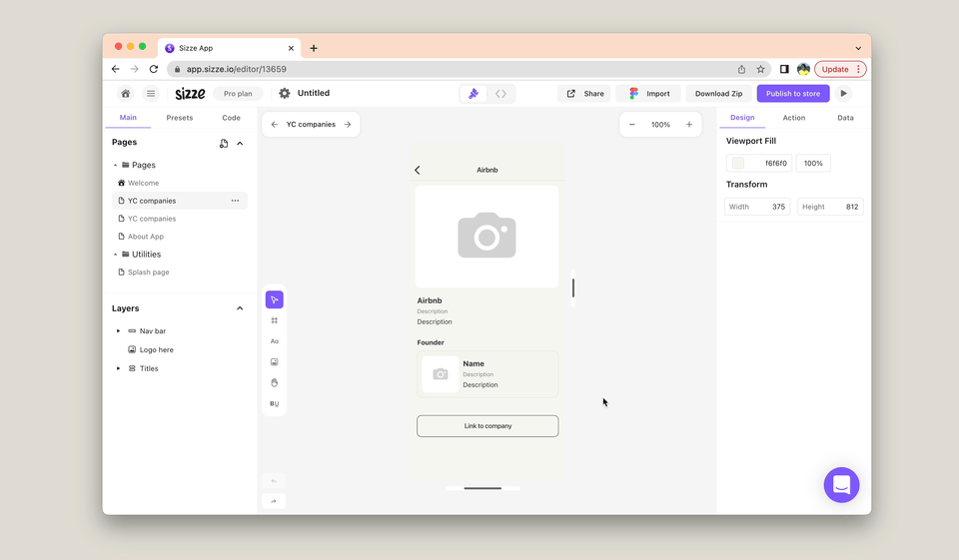
Task: Click the browser Update button
Action: pyautogui.click(x=840, y=69)
